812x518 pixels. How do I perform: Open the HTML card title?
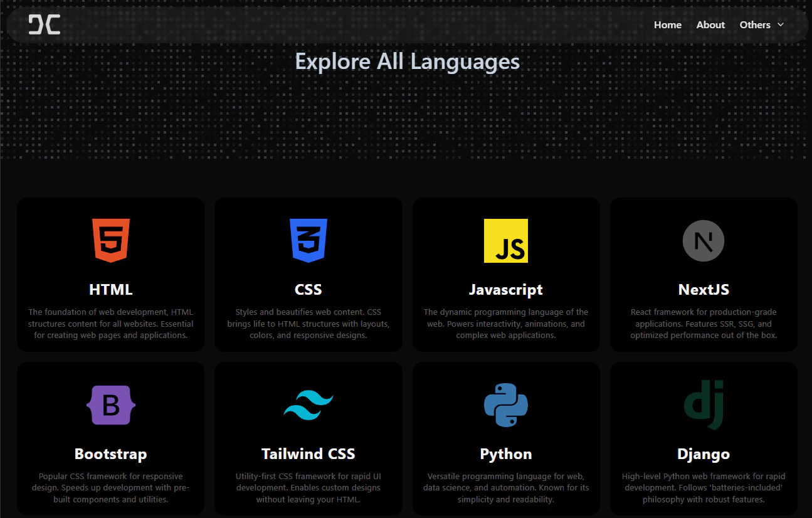111,290
